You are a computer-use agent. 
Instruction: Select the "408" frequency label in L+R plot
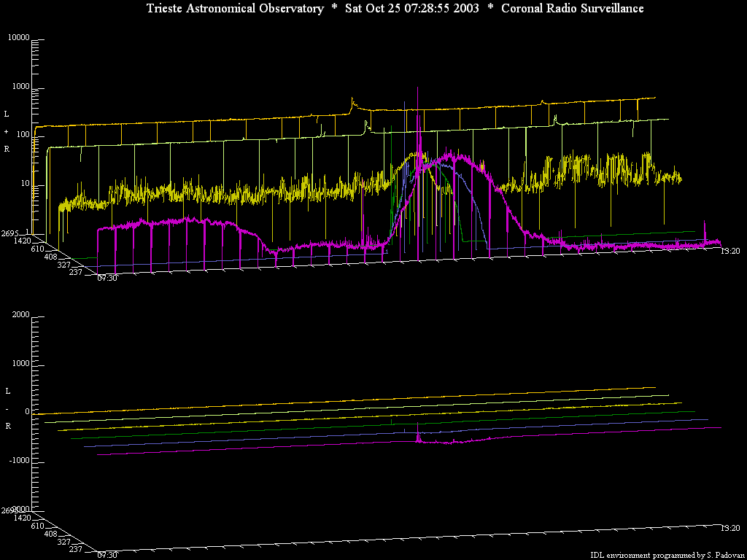tap(50, 257)
